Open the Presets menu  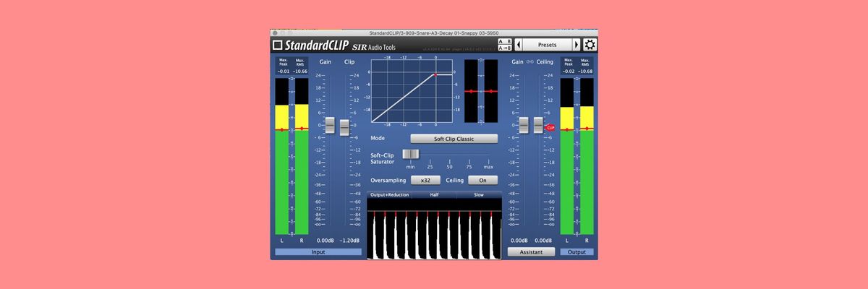(x=548, y=45)
